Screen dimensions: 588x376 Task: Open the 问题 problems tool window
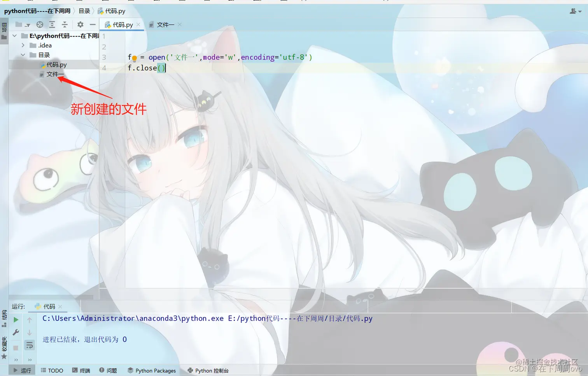(x=108, y=371)
